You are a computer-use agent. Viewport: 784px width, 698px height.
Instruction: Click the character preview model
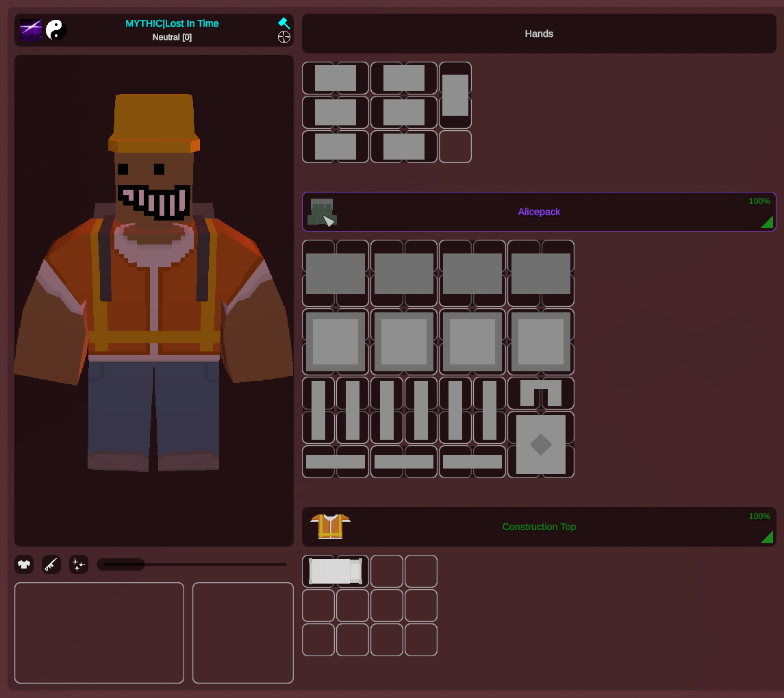[154, 300]
